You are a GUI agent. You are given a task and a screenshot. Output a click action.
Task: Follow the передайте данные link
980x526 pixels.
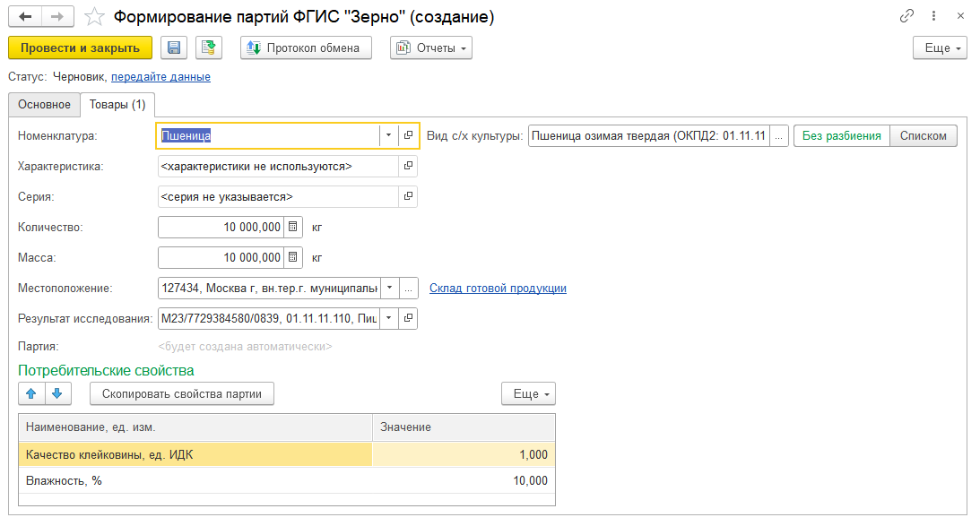(x=160, y=77)
